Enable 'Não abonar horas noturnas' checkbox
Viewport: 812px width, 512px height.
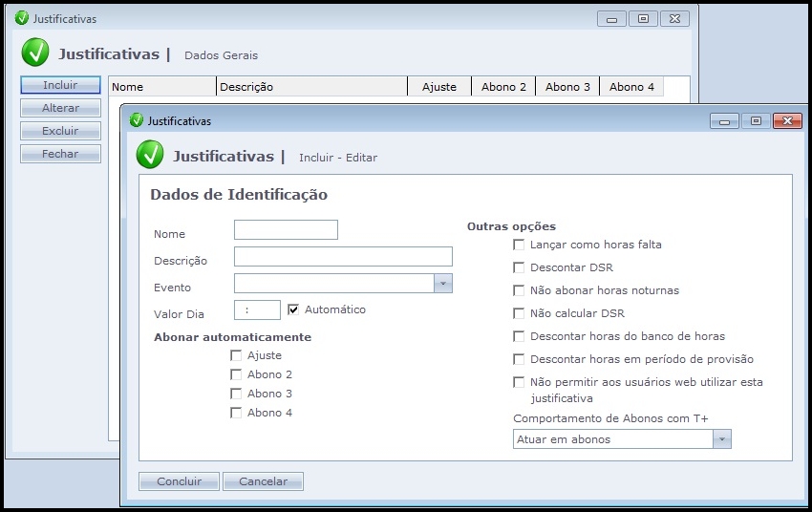(519, 290)
